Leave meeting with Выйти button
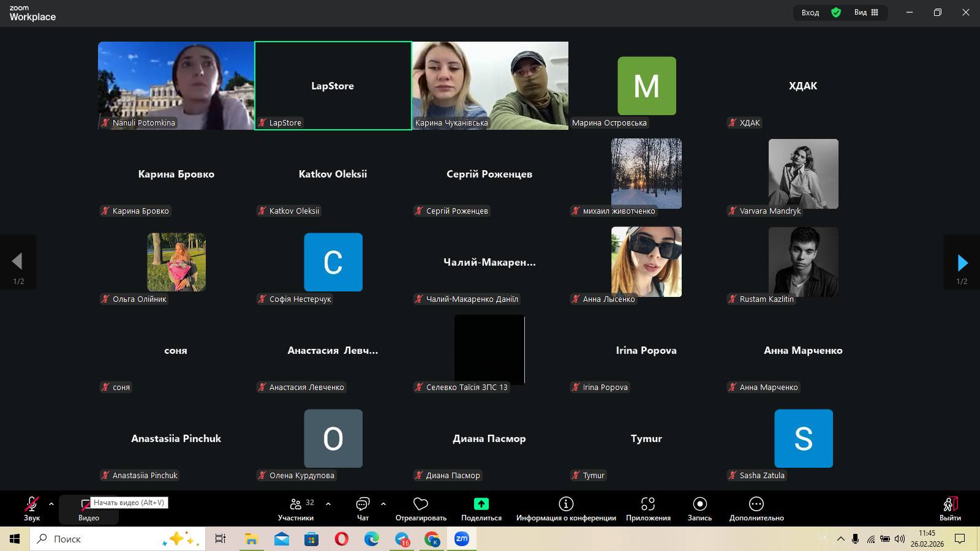Screen dimensions: 980x551 click(950, 508)
